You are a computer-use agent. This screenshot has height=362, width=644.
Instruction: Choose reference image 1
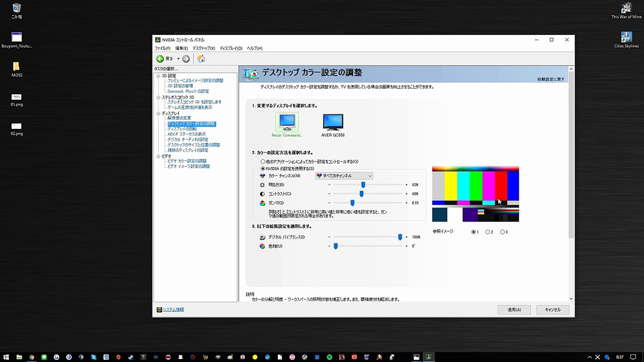473,232
